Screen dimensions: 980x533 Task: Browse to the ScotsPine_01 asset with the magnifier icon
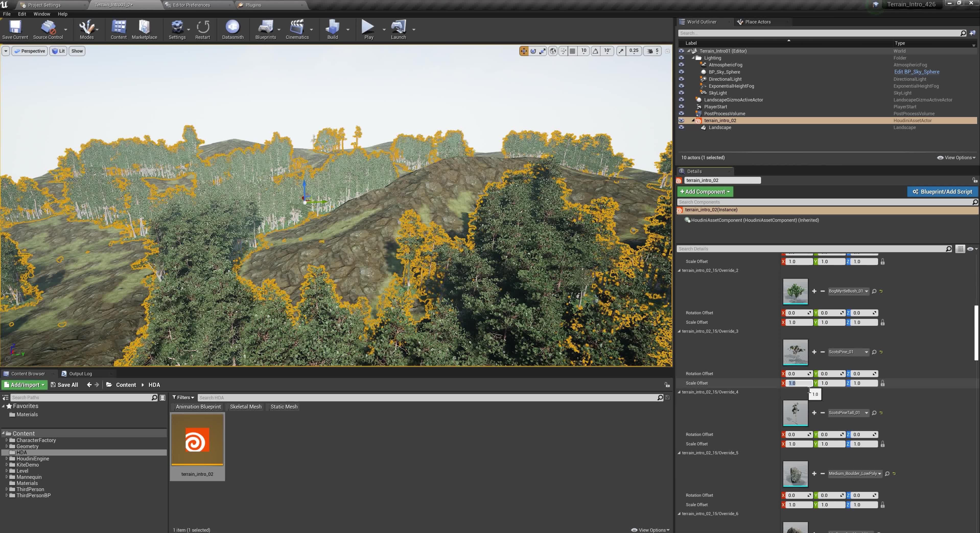874,352
